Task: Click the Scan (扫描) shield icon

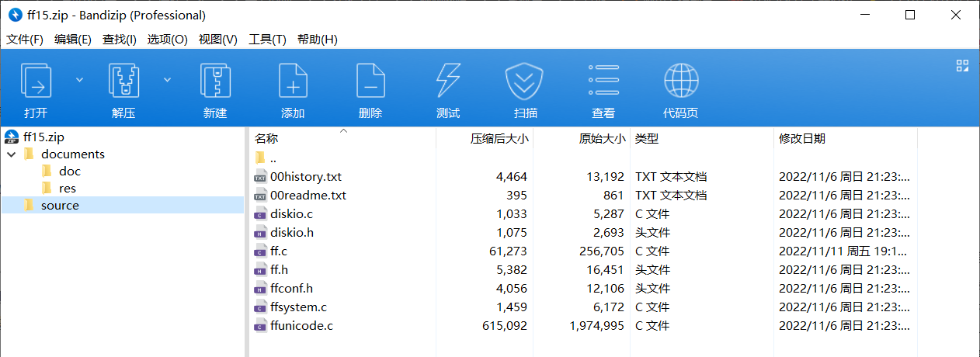Action: pyautogui.click(x=526, y=80)
